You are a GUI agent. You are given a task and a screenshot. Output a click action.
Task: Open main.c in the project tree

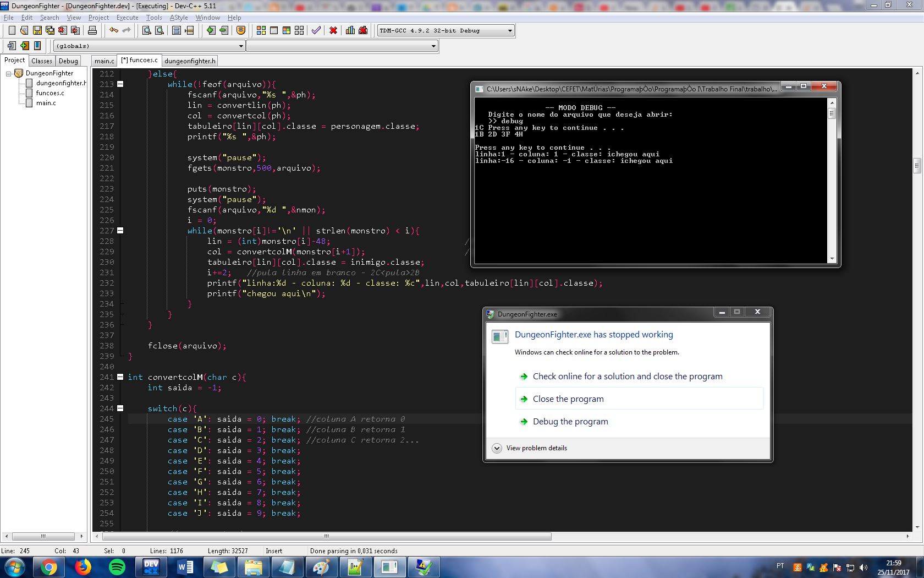point(46,103)
